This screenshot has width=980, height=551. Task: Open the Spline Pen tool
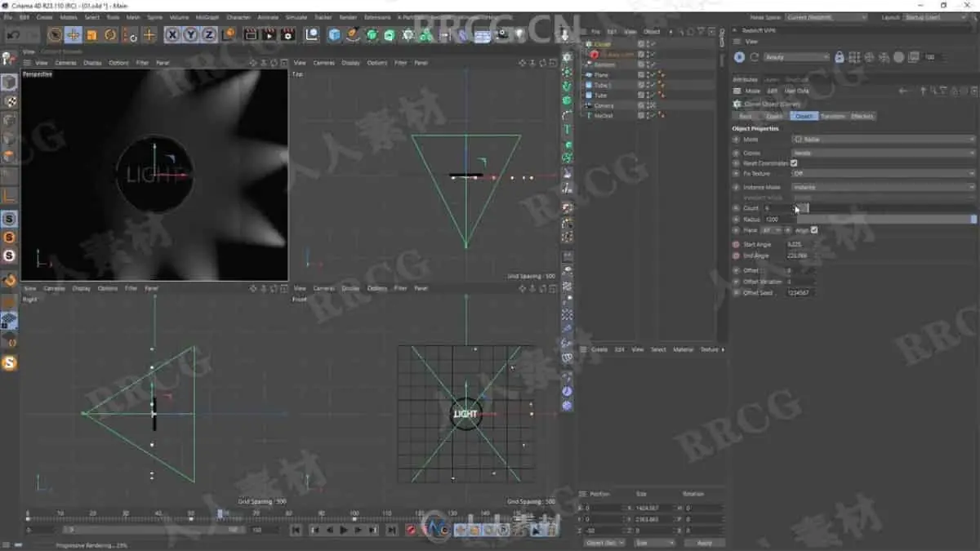pos(353,34)
